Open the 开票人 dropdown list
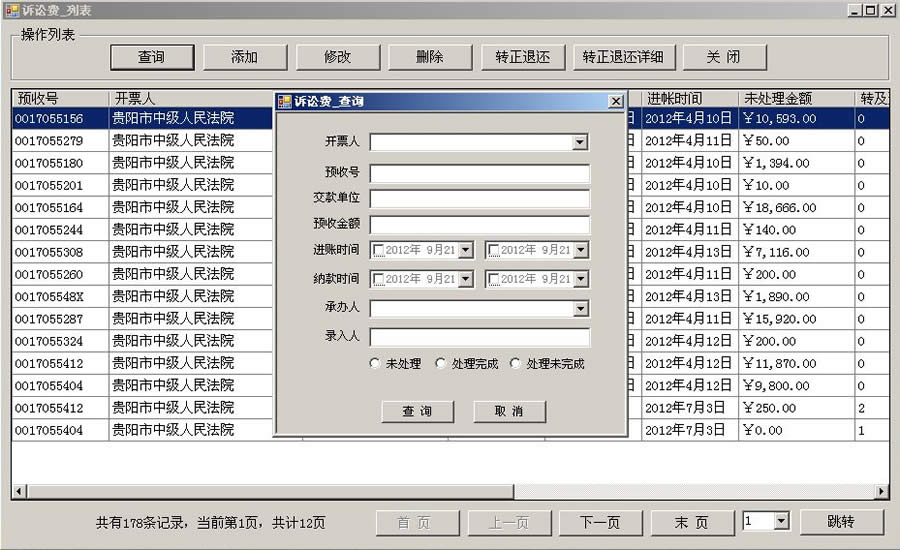 [x=580, y=142]
